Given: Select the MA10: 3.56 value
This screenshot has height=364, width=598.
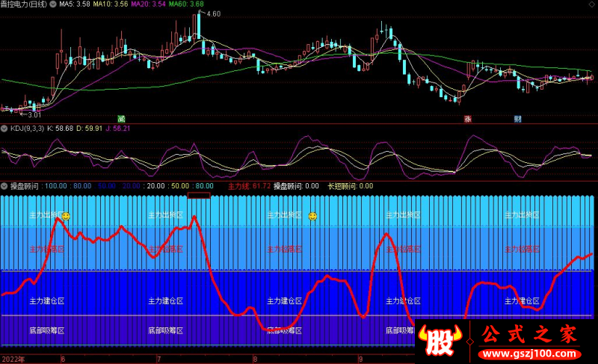Looking at the screenshot, I should (111, 4).
